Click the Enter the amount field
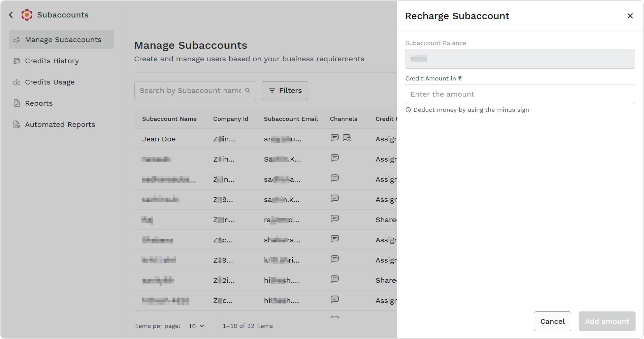This screenshot has height=339, width=644. pyautogui.click(x=520, y=94)
